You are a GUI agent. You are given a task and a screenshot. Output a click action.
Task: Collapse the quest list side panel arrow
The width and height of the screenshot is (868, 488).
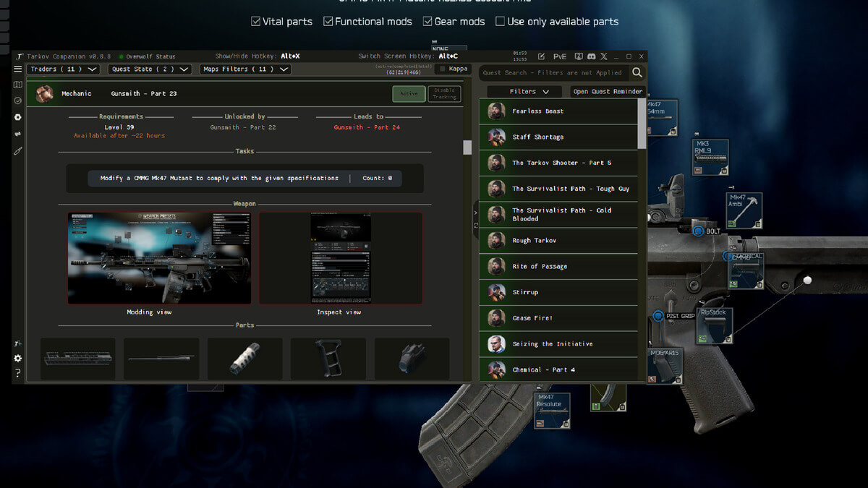pyautogui.click(x=475, y=213)
